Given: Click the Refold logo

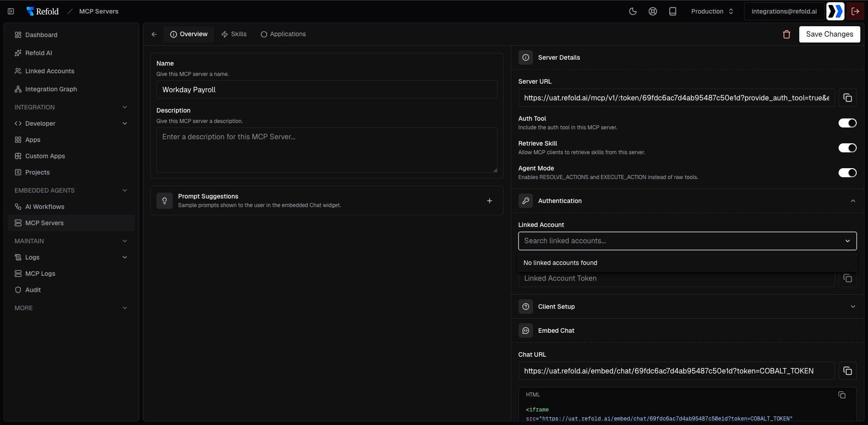Looking at the screenshot, I should [x=42, y=11].
